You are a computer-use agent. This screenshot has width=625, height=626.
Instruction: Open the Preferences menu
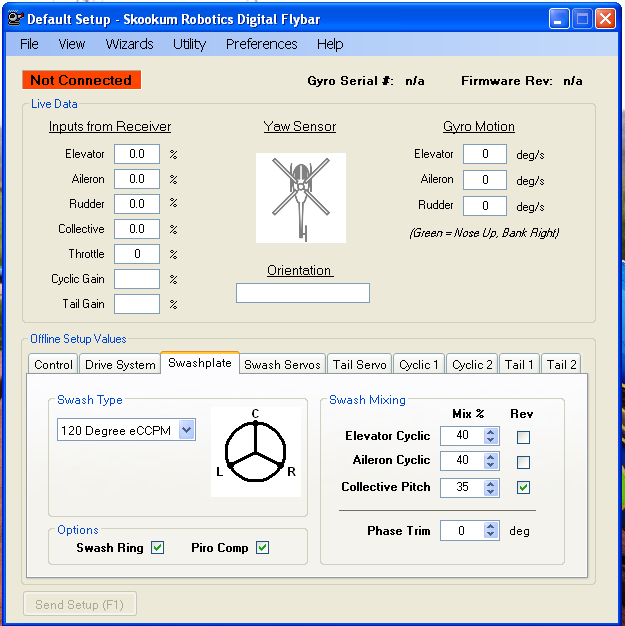pyautogui.click(x=262, y=44)
